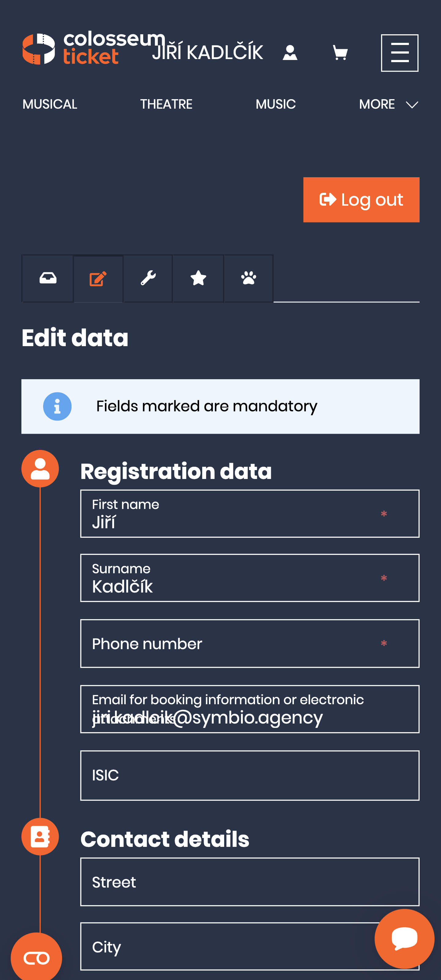Click the orange CO badge at bottom left
The width and height of the screenshot is (441, 980).
pyautogui.click(x=36, y=958)
